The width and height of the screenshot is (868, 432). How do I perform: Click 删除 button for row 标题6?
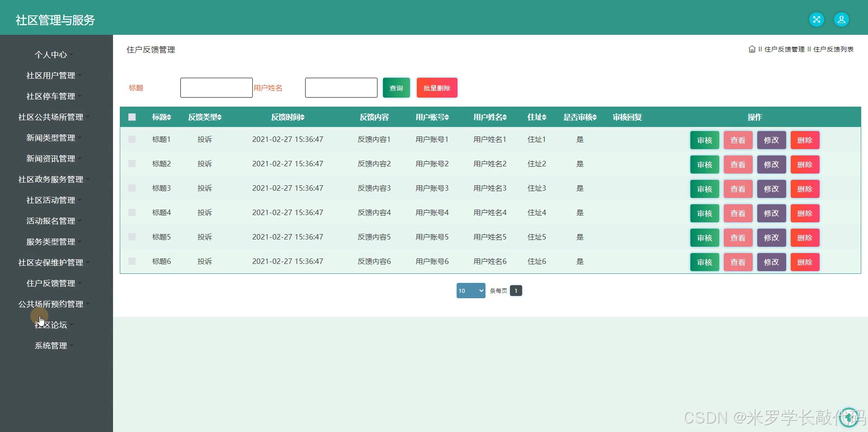805,262
